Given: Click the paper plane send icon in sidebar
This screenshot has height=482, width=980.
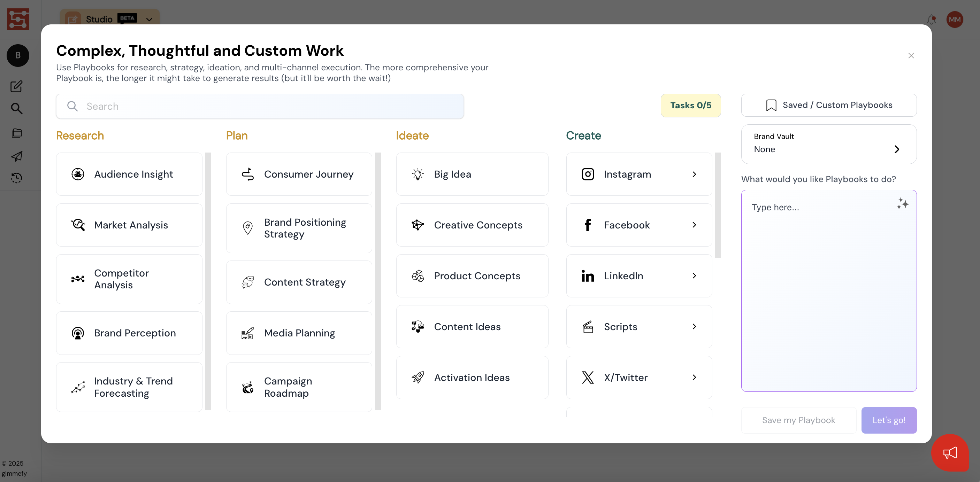Looking at the screenshot, I should (x=16, y=156).
